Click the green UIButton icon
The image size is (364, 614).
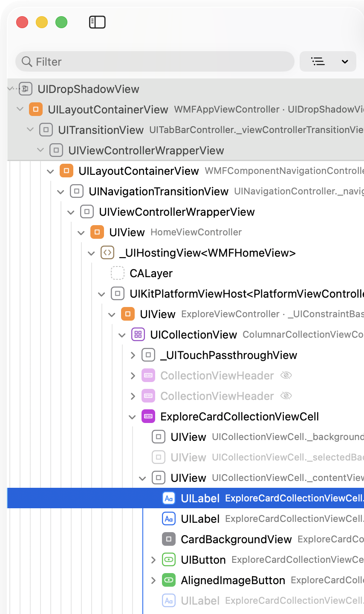click(169, 559)
